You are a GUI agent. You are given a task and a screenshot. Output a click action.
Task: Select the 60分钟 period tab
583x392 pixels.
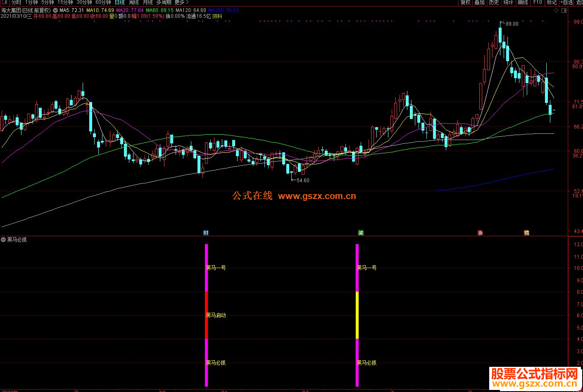[103, 2]
